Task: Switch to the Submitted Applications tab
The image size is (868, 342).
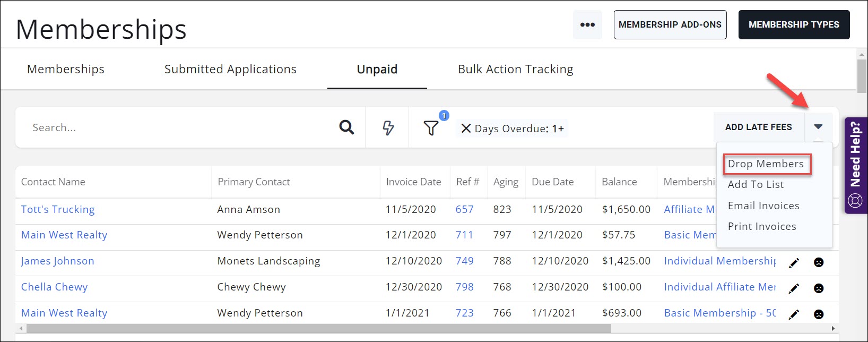Action: tap(230, 69)
